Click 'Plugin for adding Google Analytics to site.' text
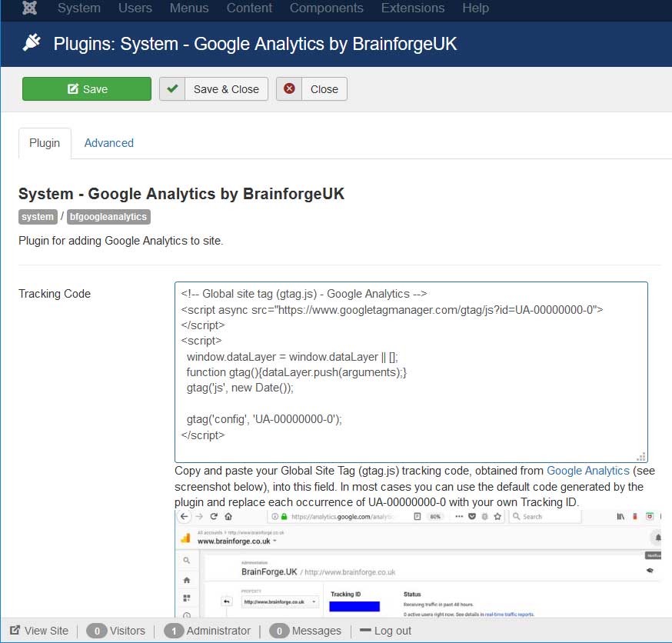Screen dimensions: 672x643 (121, 241)
